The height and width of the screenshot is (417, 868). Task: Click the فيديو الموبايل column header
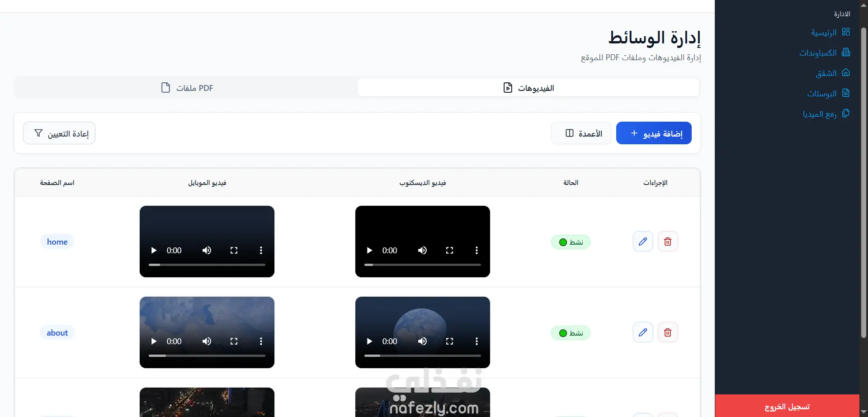(207, 183)
